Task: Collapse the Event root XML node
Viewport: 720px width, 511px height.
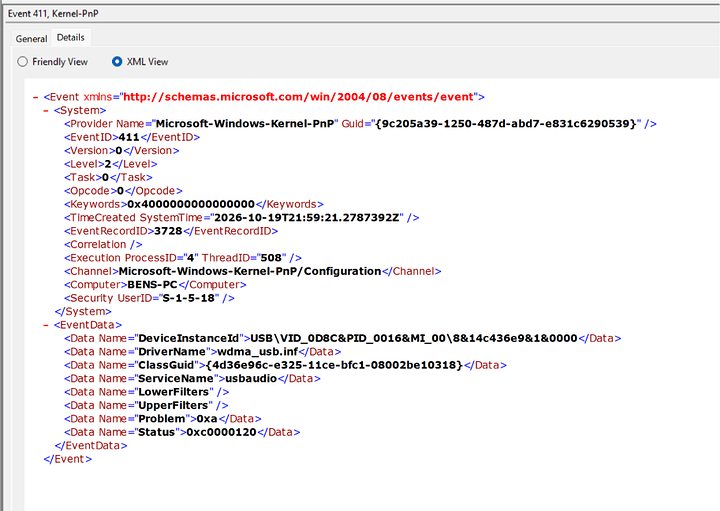Action: tap(35, 97)
